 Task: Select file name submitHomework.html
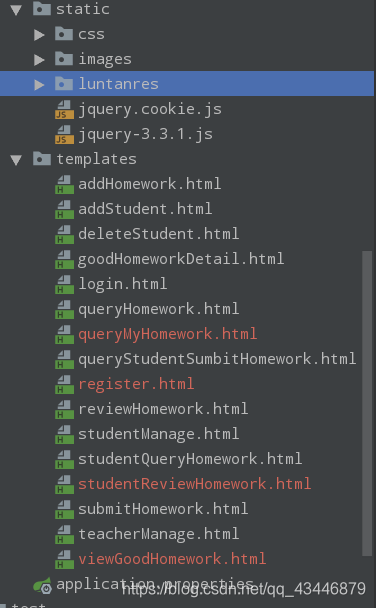[163, 509]
